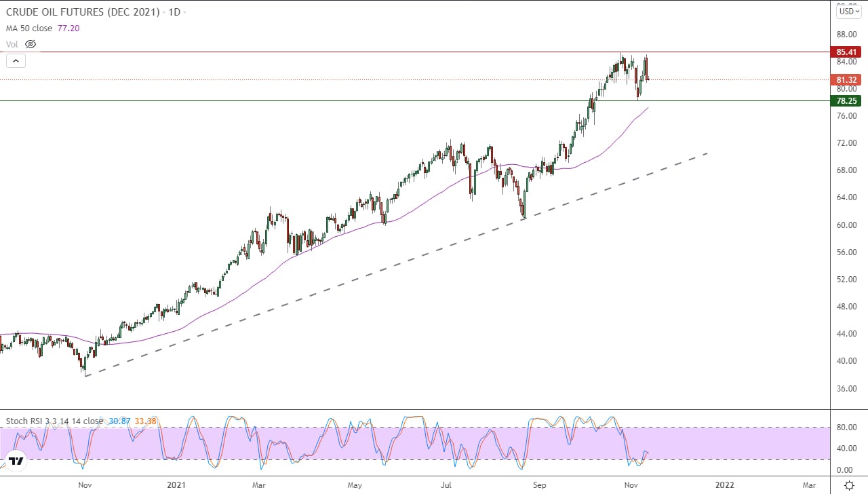This screenshot has height=494, width=868.
Task: Open the chart settings gear
Action: pyautogui.click(x=849, y=485)
